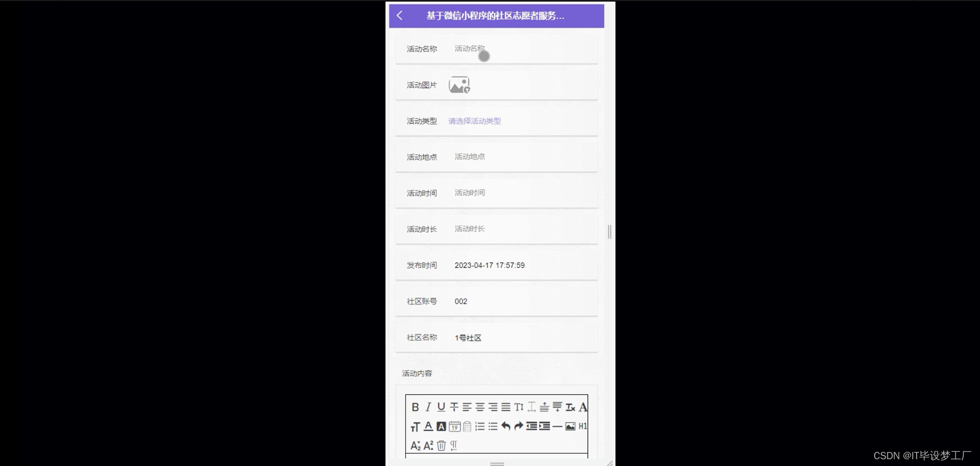
Task: Toggle the right-to-left text direction
Action: [454, 446]
